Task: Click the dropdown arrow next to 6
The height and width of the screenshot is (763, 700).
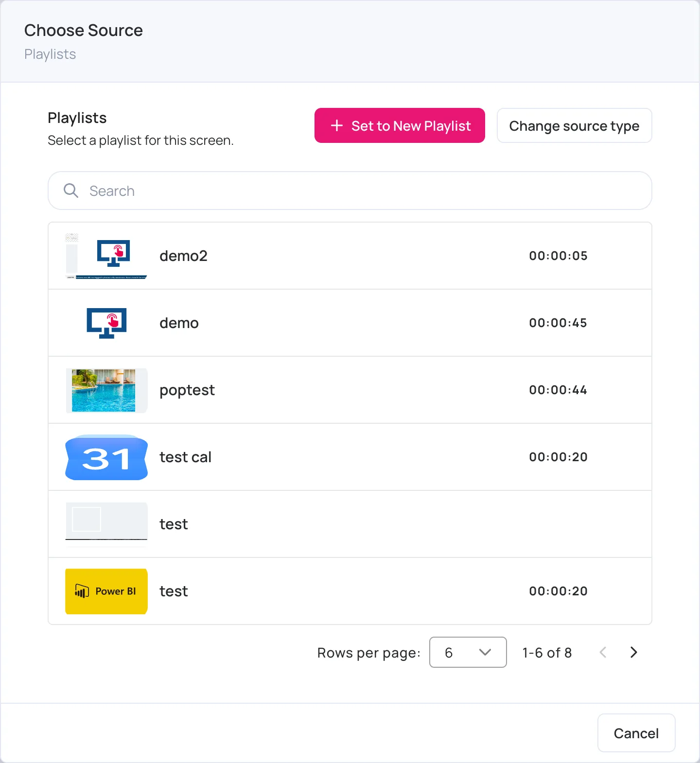Action: pyautogui.click(x=485, y=652)
